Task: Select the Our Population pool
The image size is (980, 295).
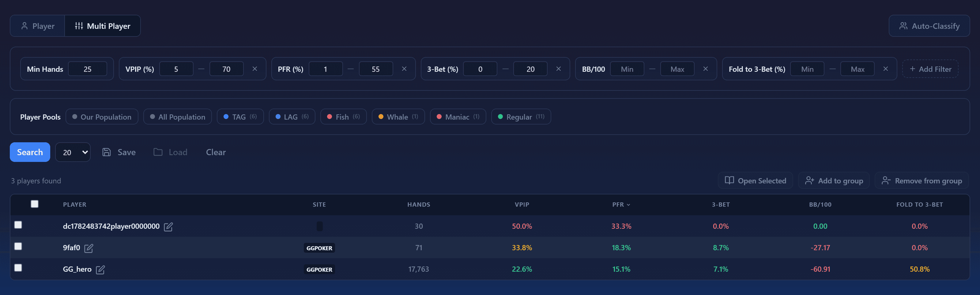Action: point(102,117)
